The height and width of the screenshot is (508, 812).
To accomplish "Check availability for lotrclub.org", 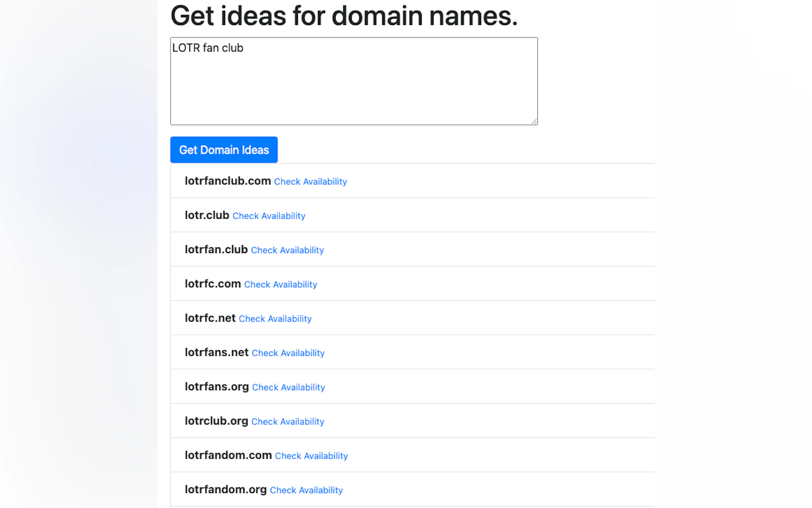I will pyautogui.click(x=287, y=422).
